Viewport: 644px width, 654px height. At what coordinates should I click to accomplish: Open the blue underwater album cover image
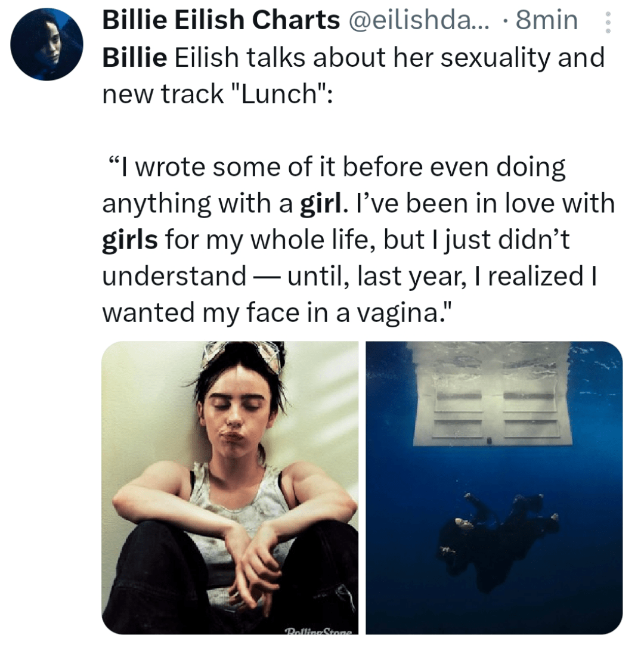494,488
